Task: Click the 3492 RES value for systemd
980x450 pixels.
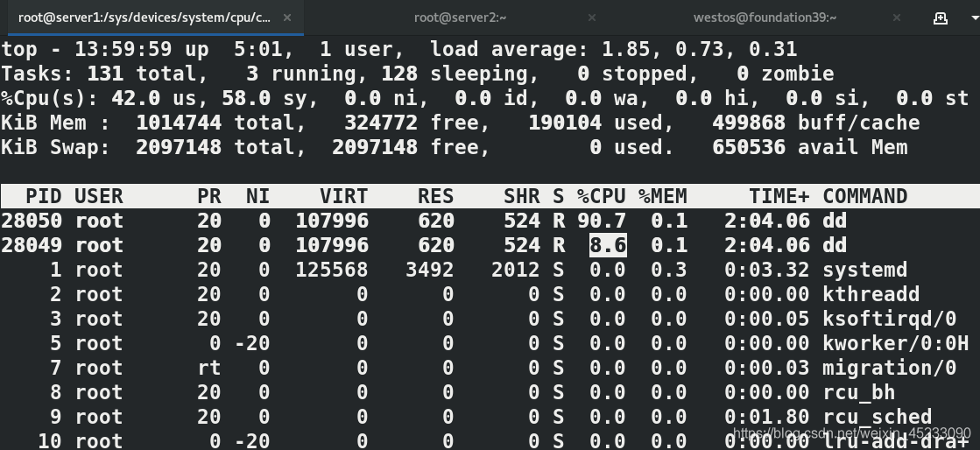Action: pyautogui.click(x=429, y=270)
